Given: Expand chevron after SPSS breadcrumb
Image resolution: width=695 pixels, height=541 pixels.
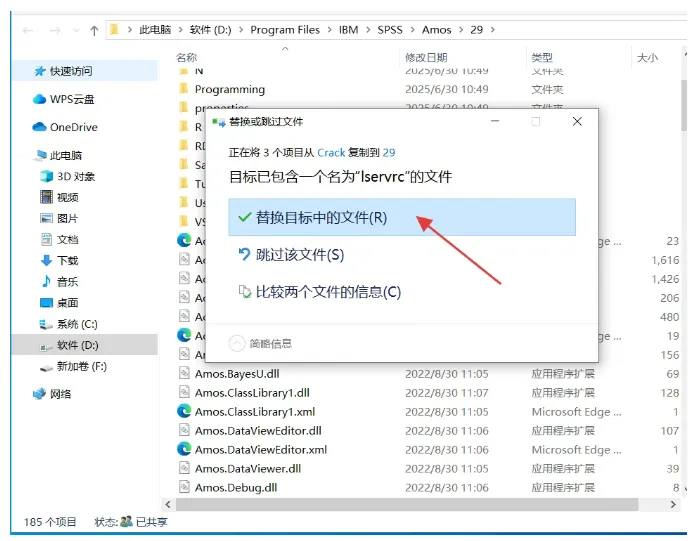Looking at the screenshot, I should click(x=412, y=30).
